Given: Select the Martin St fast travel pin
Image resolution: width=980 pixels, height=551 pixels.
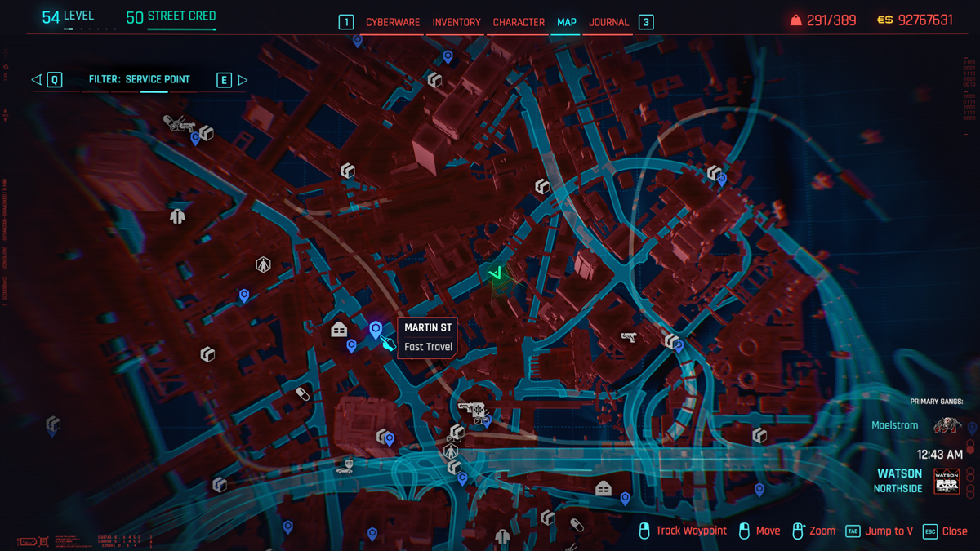Looking at the screenshot, I should 376,329.
